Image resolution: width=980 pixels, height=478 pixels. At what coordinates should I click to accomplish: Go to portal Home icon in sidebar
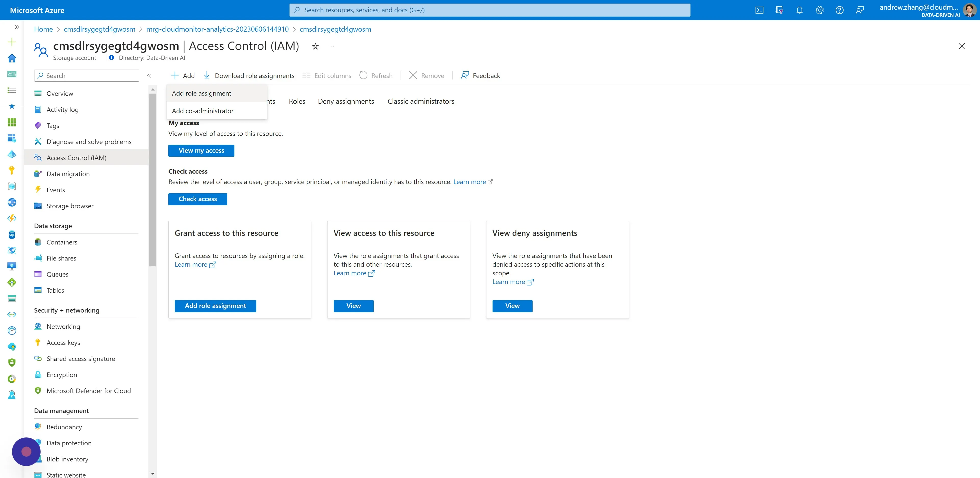12,58
